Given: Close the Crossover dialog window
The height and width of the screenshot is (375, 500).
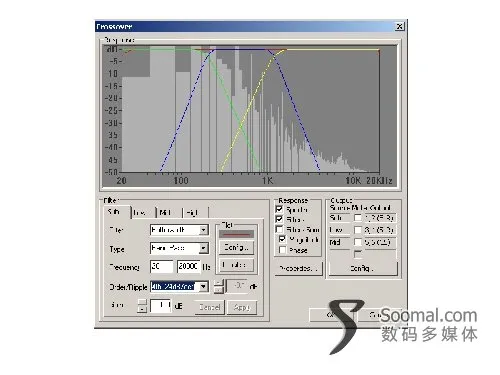Looking at the screenshot, I should (399, 26).
